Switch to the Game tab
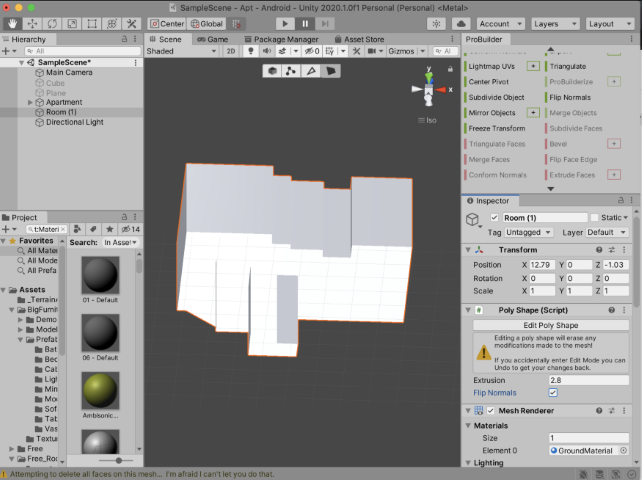The image size is (642, 480). [x=213, y=39]
